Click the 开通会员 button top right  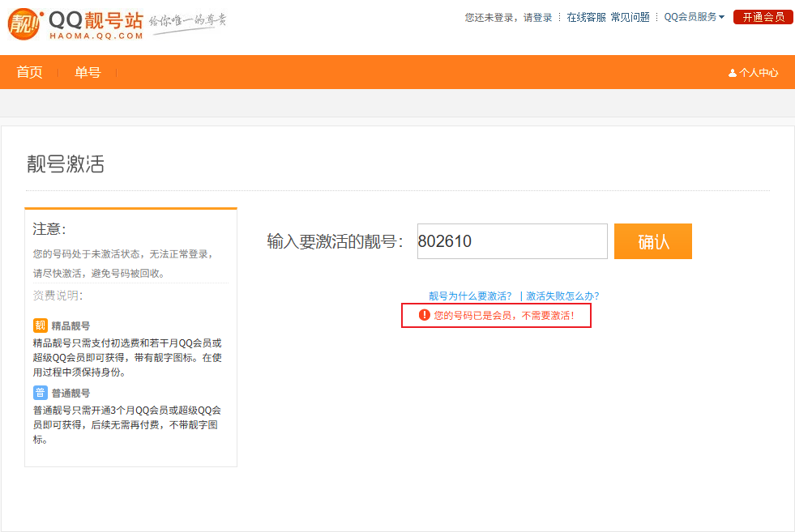coord(762,15)
